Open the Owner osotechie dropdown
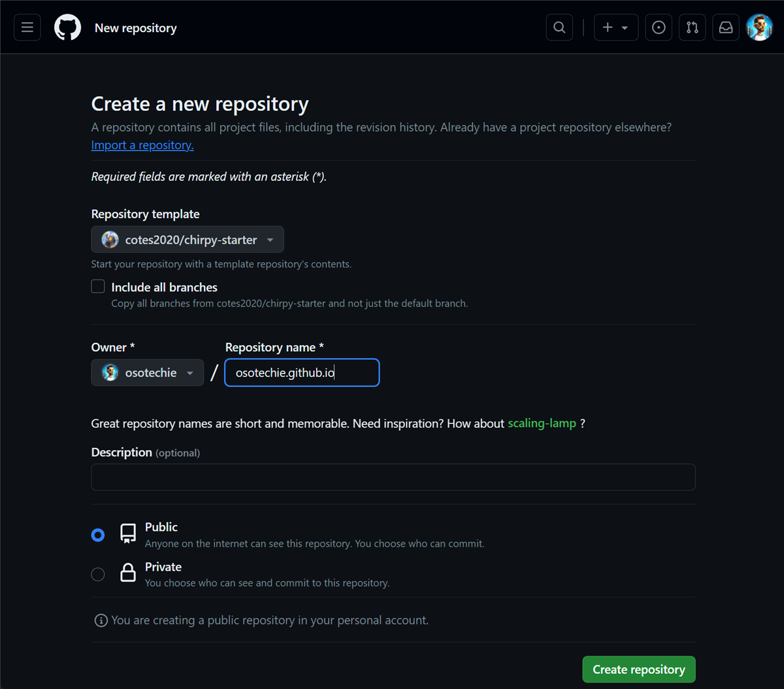This screenshot has width=784, height=689. 148,373
